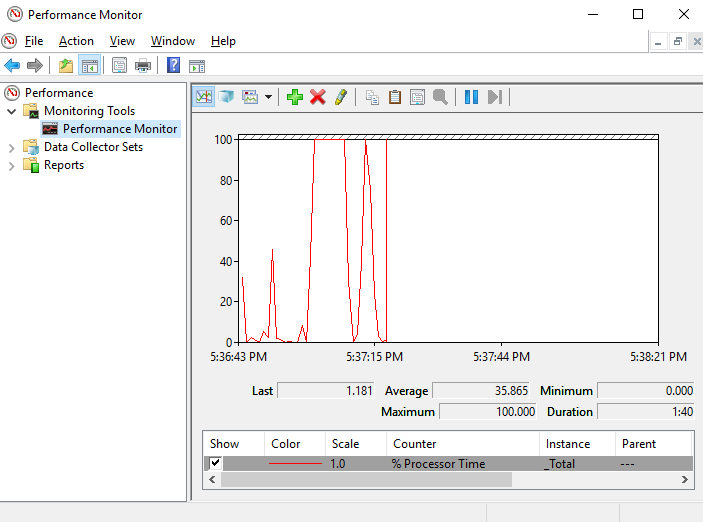Maximize the Performance Monitor window
Viewport: 703px width, 522px height.
pyautogui.click(x=638, y=14)
